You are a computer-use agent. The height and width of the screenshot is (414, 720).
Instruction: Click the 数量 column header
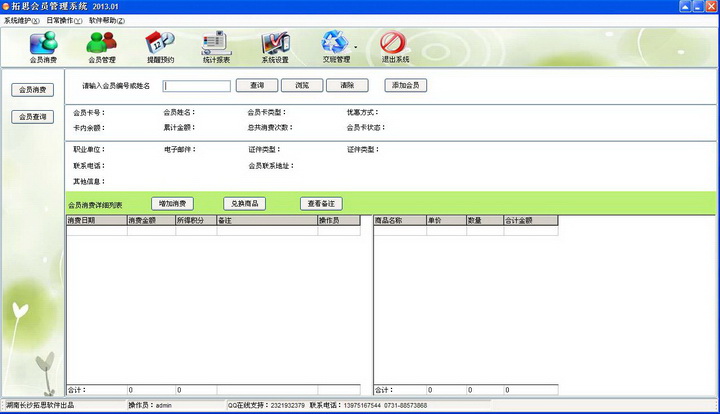click(x=485, y=220)
